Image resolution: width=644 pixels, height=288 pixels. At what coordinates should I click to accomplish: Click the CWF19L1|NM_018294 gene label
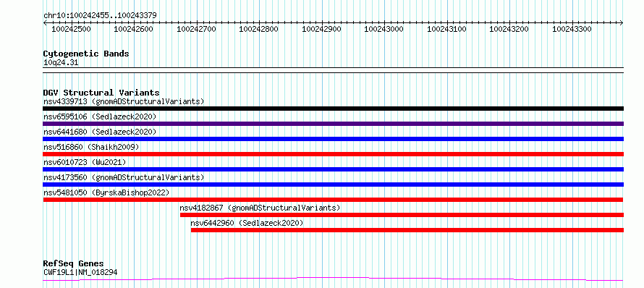[80, 272]
